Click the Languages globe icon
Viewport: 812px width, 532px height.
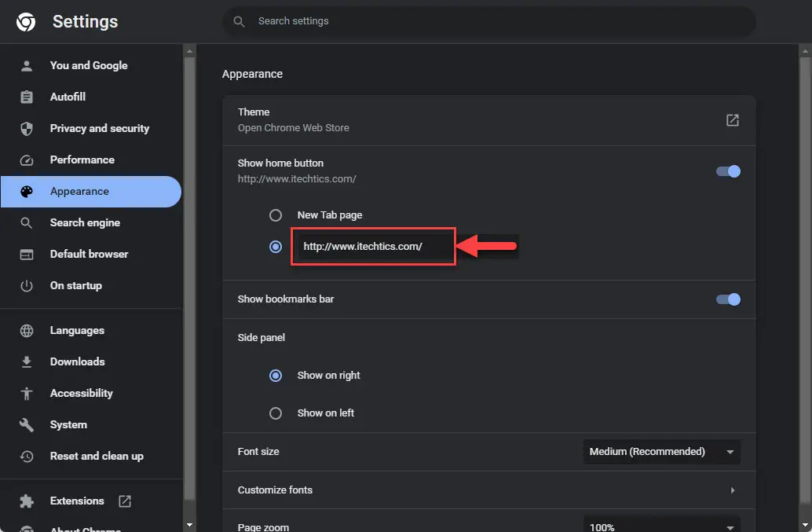(x=27, y=331)
